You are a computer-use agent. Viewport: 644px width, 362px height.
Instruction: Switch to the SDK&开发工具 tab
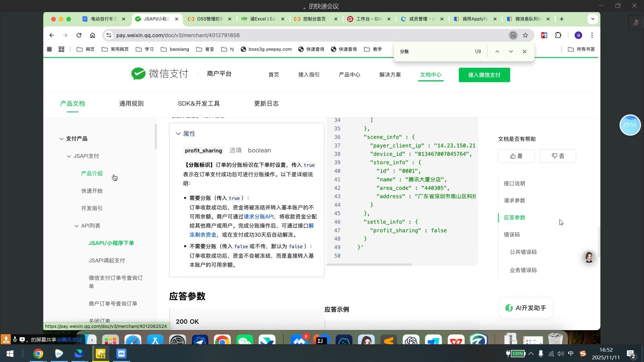pos(199,104)
